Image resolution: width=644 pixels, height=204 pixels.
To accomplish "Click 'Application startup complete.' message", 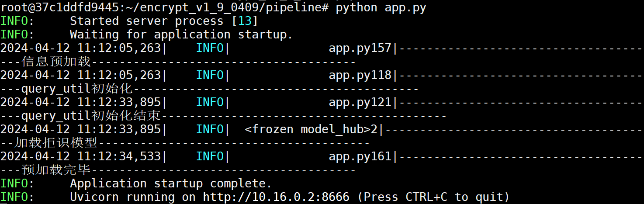I will click(171, 183).
